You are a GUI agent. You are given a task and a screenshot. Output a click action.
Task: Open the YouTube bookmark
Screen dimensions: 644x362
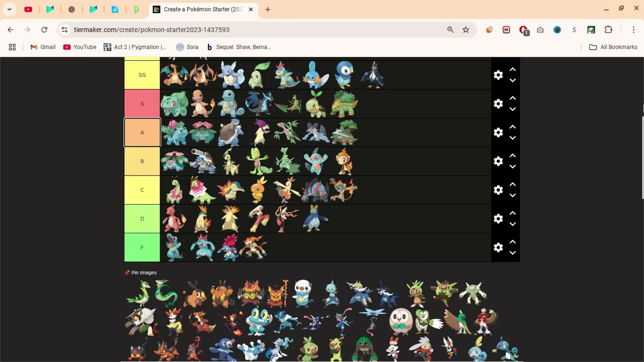[79, 47]
